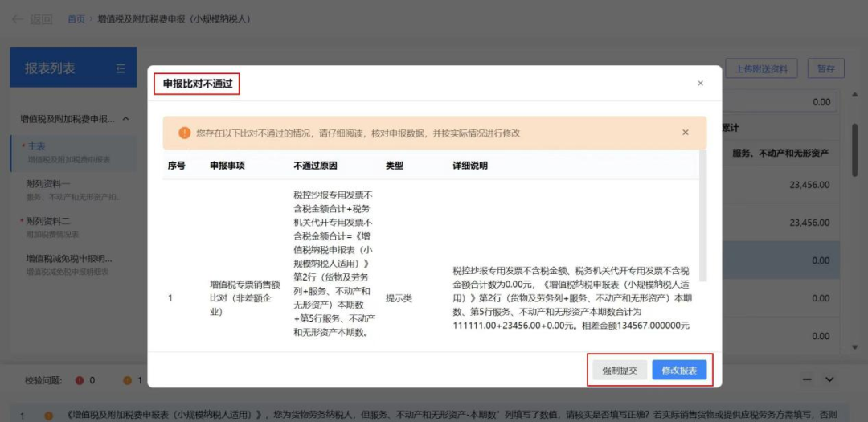868x422 pixels.
Task: Collapse 增值税及附加税费申报 tree group
Action: pyautogui.click(x=125, y=118)
